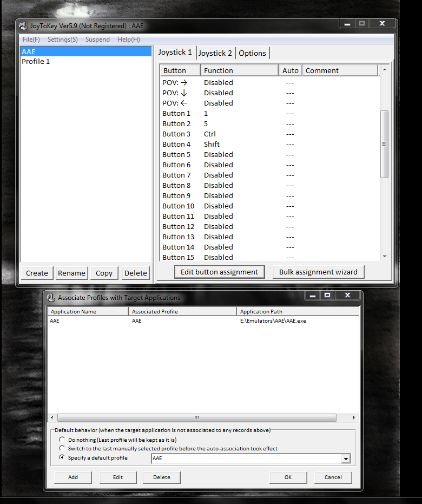422x504 pixels.
Task: Select the Button 3 row assigned Ctrl
Action: 270,134
